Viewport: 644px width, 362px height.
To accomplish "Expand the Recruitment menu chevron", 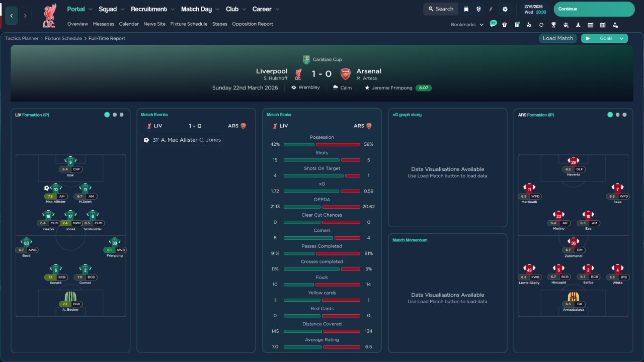I will pos(173,9).
